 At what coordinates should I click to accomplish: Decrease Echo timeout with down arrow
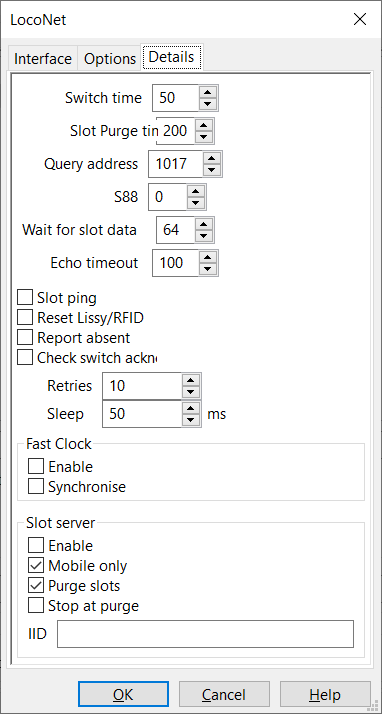(208, 269)
